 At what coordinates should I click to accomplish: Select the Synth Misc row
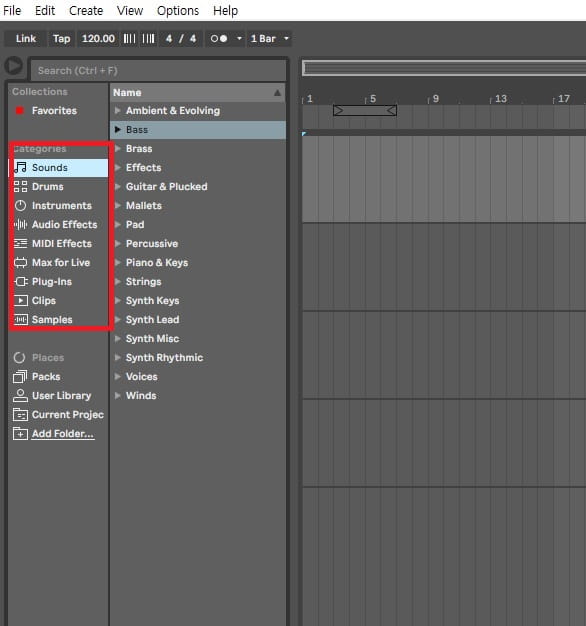[198, 339]
